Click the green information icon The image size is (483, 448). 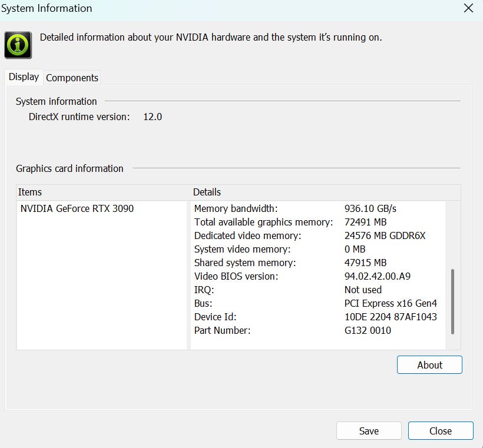(x=18, y=45)
